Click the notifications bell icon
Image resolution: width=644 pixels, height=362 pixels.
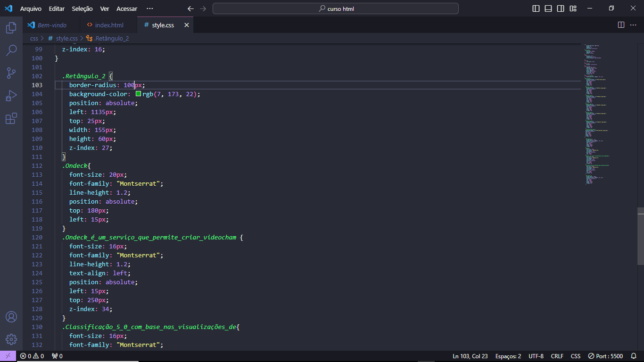click(x=634, y=356)
